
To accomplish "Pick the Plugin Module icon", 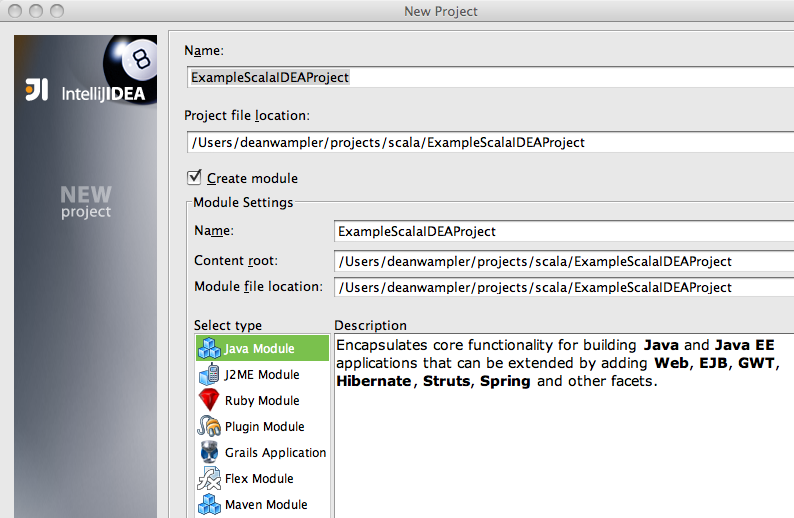I will click(209, 426).
